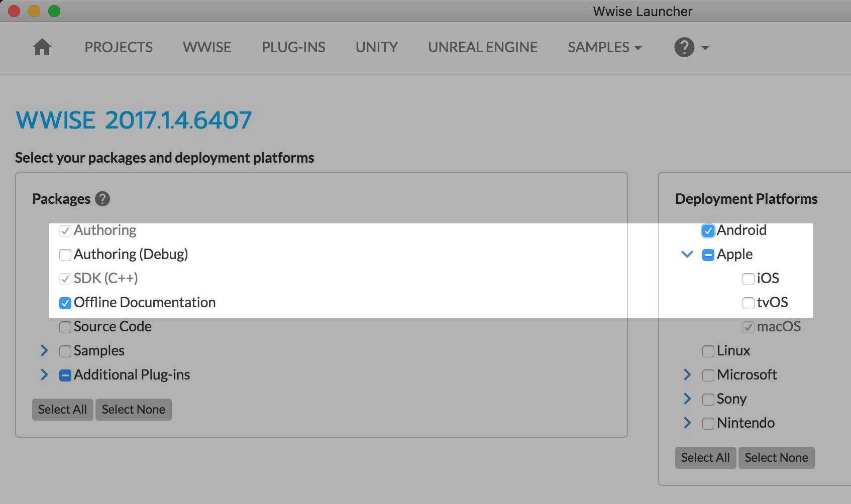Toggle the Apple platform checkbox

(708, 255)
